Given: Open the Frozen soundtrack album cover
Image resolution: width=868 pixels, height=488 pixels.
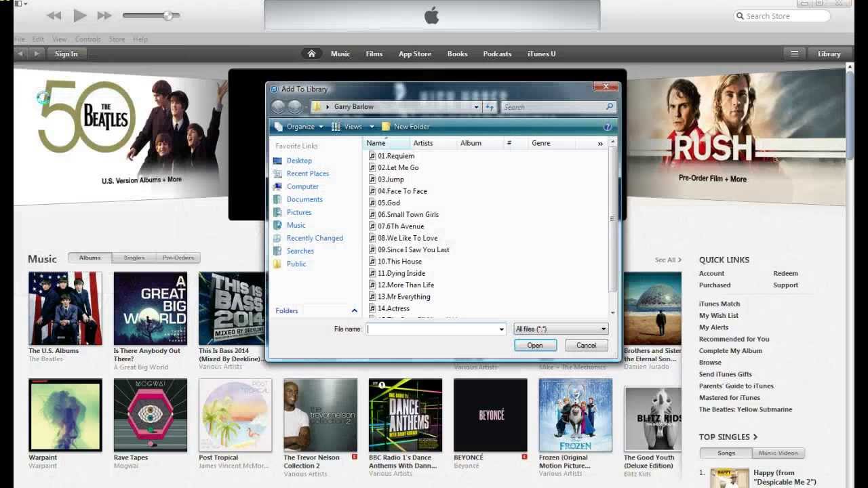Looking at the screenshot, I should pyautogui.click(x=576, y=415).
